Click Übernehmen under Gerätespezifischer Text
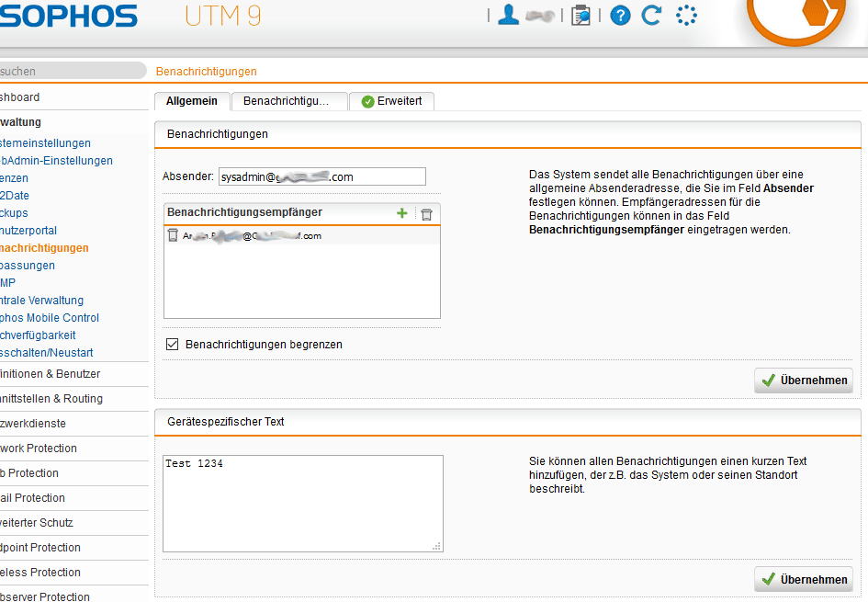 click(x=804, y=579)
